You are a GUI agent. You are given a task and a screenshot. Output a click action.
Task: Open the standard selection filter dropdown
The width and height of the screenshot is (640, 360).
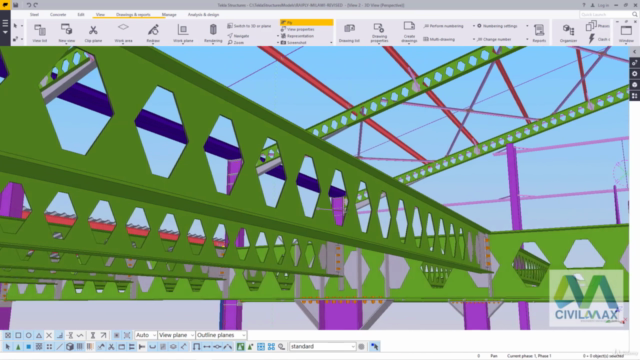322,347
